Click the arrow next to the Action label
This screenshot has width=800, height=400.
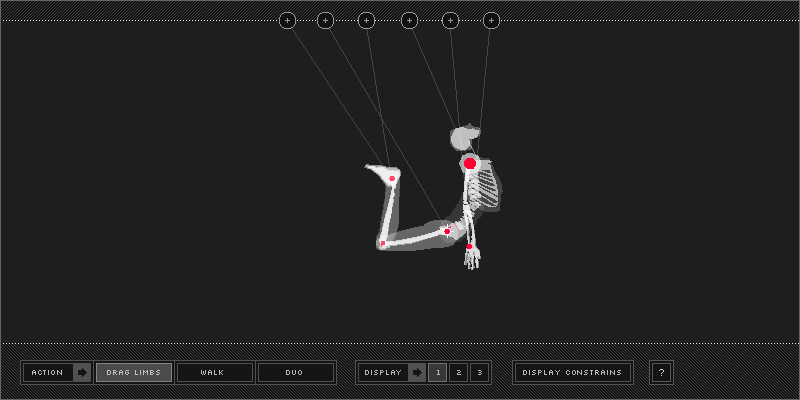[82, 372]
